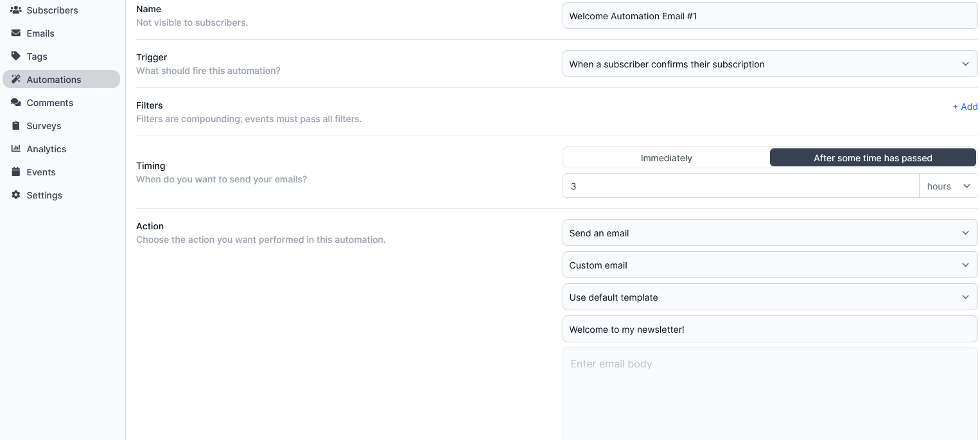Select After some time has passed
This screenshot has width=980, height=440.
pyautogui.click(x=873, y=158)
